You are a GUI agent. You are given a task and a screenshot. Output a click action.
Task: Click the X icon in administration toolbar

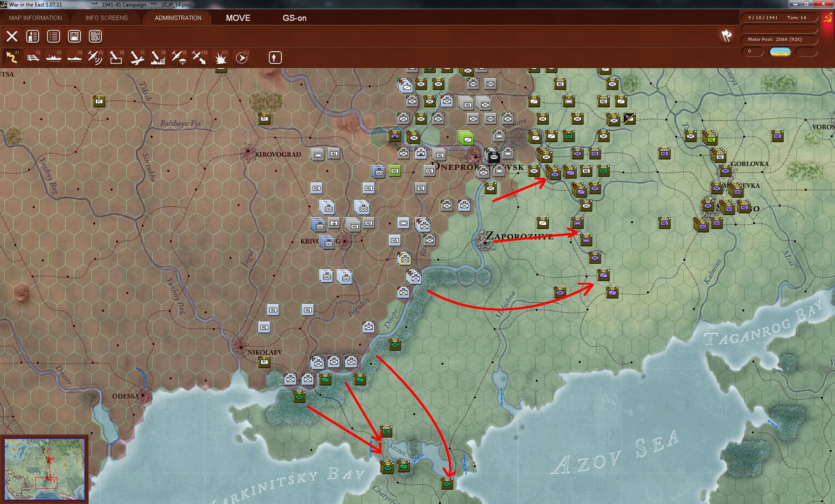click(x=12, y=36)
